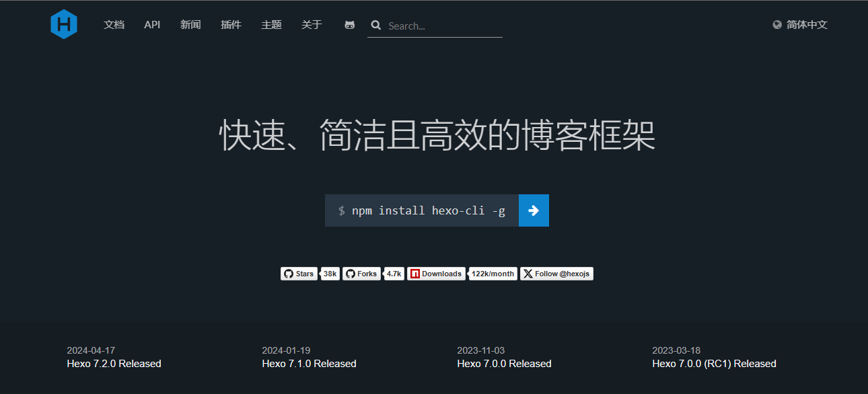The width and height of the screenshot is (868, 394).
Task: Open the 新闻 news page
Action: tap(190, 25)
